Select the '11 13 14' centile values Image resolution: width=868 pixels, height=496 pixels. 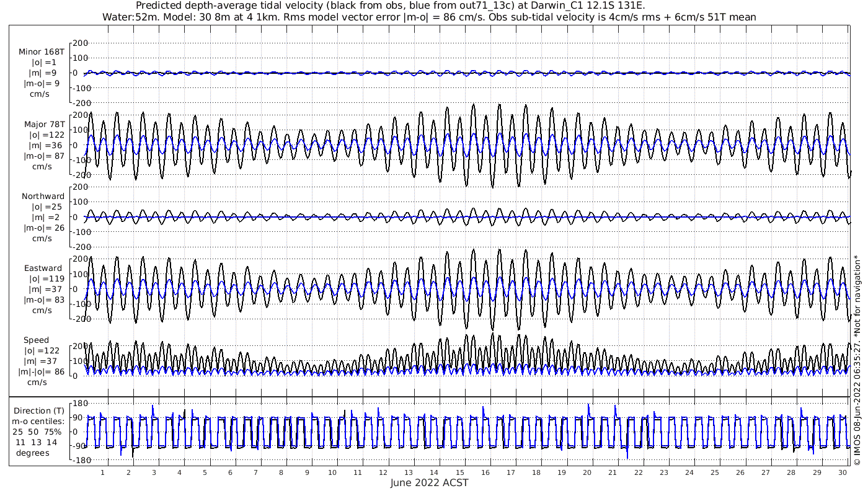coord(36,442)
